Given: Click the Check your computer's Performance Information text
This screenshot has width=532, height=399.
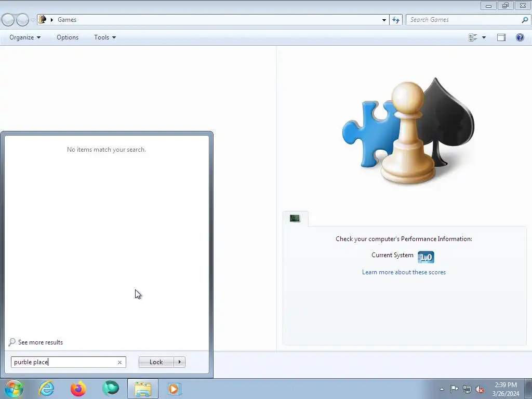Looking at the screenshot, I should tap(404, 239).
